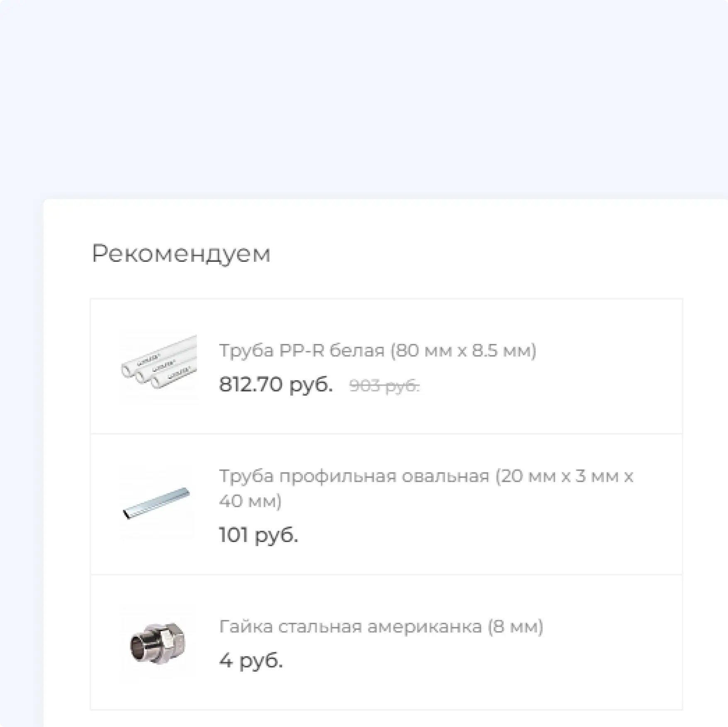Click the steel union nut thumbnail image
728x727 pixels.
pyautogui.click(x=158, y=642)
